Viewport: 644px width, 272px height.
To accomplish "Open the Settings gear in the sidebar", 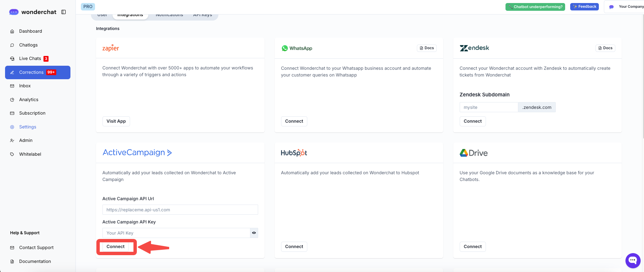I will pyautogui.click(x=12, y=127).
